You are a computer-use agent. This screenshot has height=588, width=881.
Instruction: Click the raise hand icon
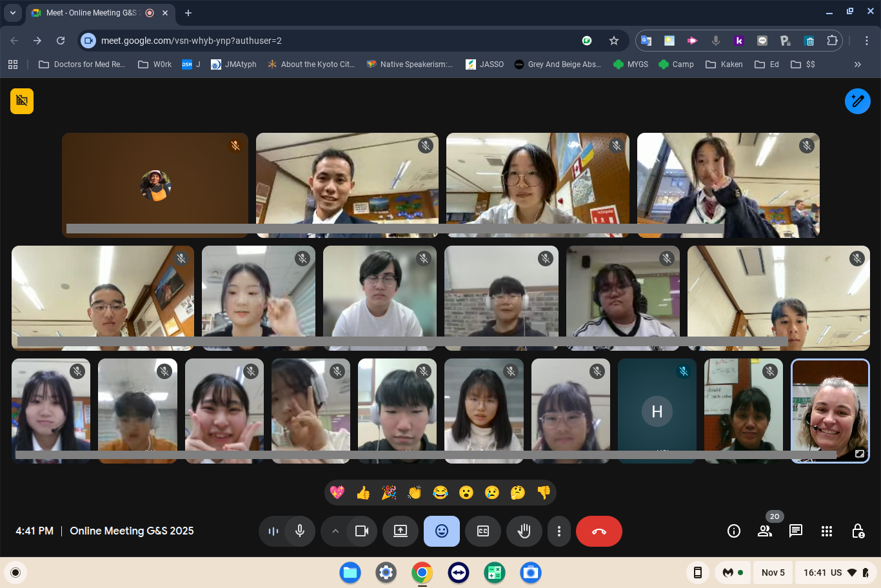(524, 531)
